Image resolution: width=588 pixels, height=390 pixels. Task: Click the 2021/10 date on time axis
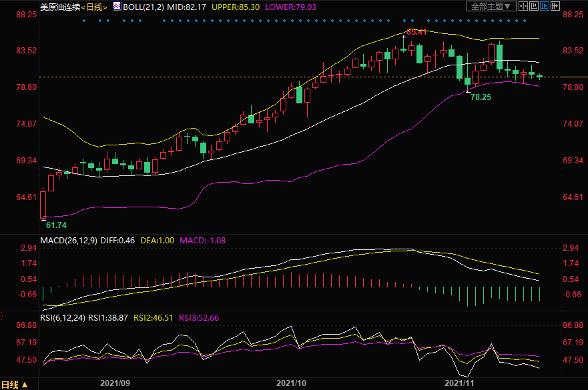click(290, 383)
